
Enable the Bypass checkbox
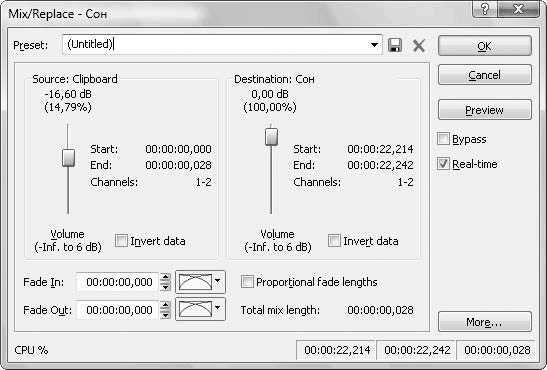point(443,138)
